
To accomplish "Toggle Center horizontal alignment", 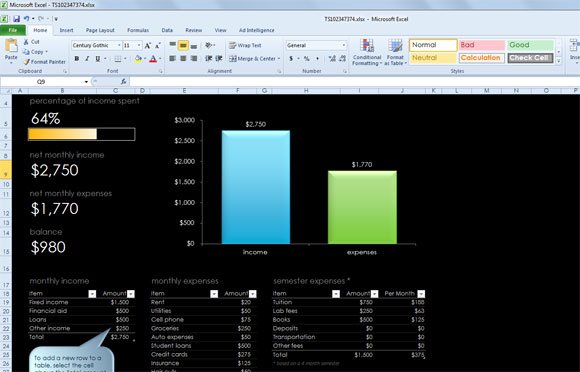I will pyautogui.click(x=183, y=58).
